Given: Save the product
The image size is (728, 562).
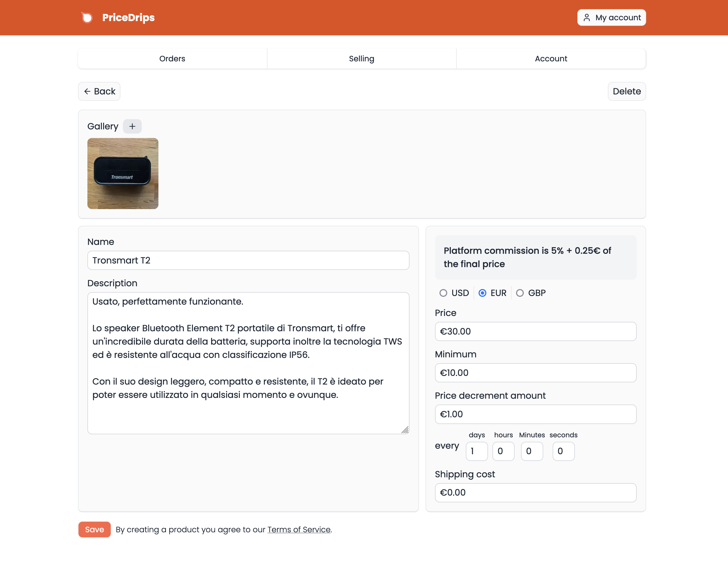Looking at the screenshot, I should 94,530.
